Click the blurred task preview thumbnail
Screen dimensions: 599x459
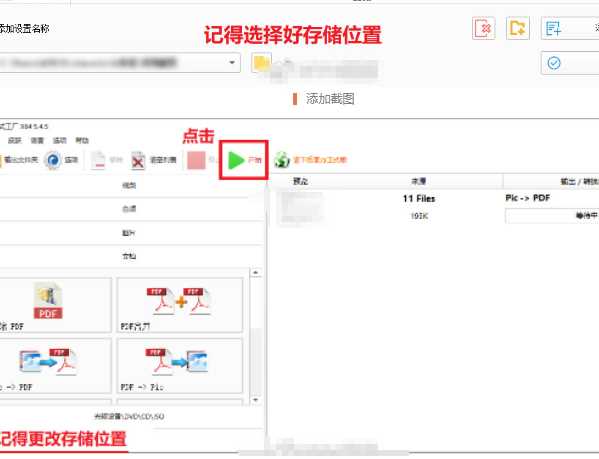pos(300,207)
